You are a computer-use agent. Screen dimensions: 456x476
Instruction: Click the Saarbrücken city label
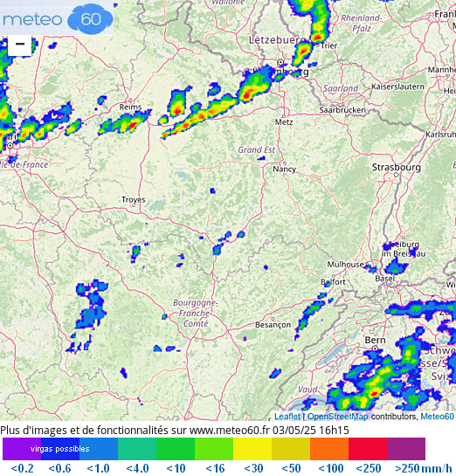pos(342,110)
